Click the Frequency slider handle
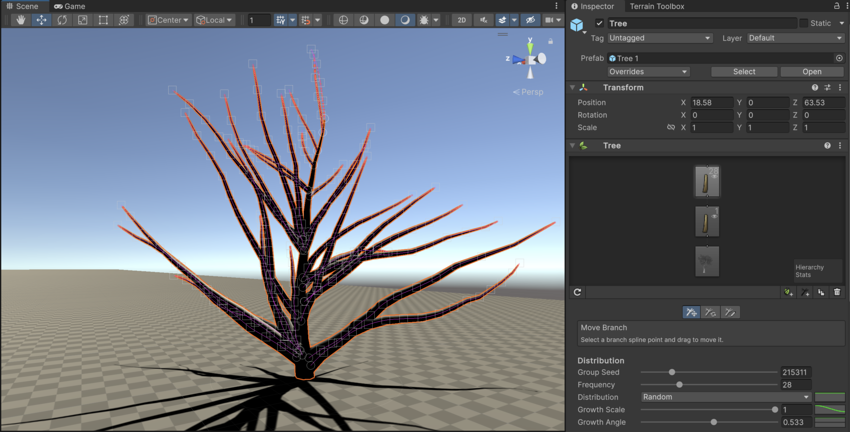Screen dimensions: 850x432 point(679,385)
